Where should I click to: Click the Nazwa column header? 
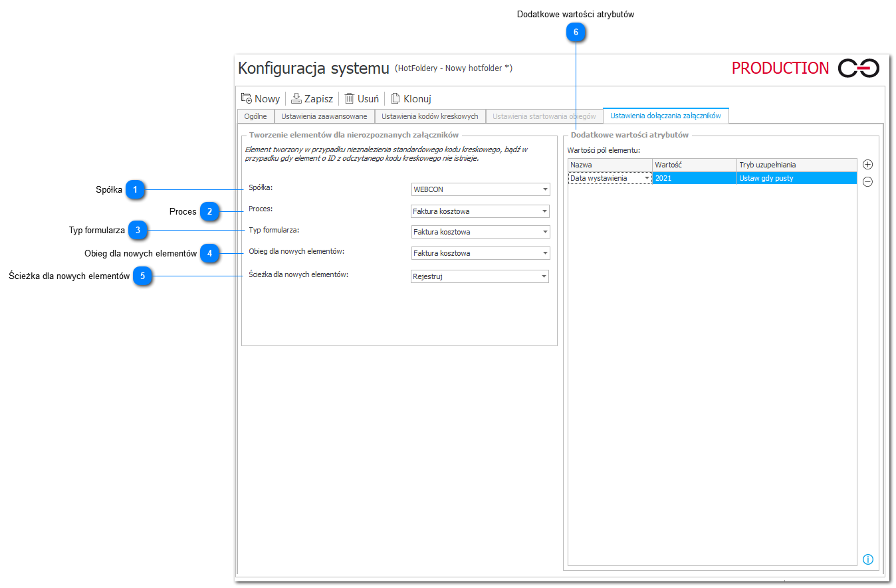tap(610, 165)
